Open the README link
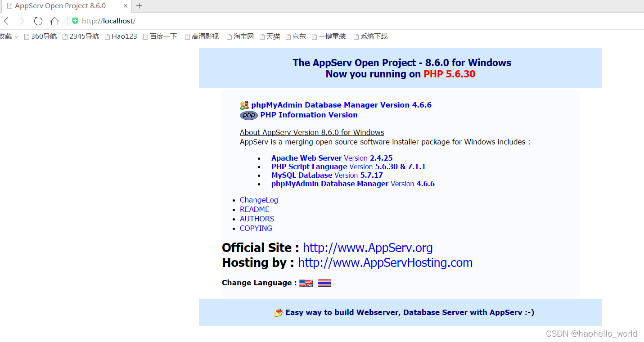This screenshot has width=644, height=342. [254, 209]
